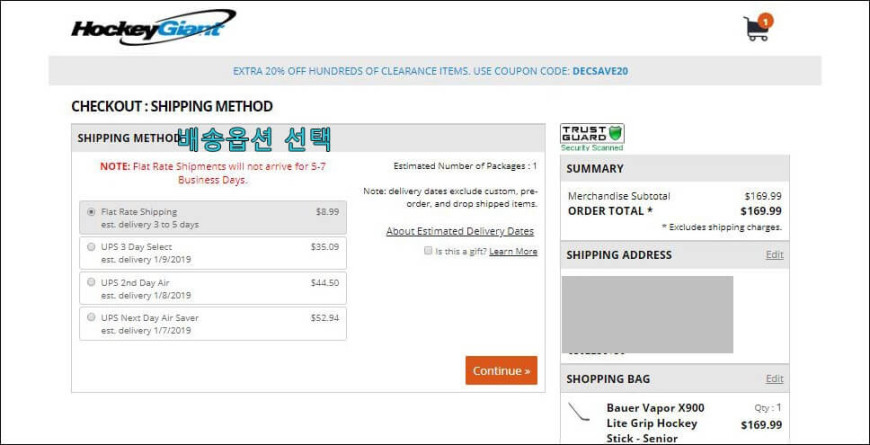
Task: Click the Estimated Number of Packages text
Action: 465,165
